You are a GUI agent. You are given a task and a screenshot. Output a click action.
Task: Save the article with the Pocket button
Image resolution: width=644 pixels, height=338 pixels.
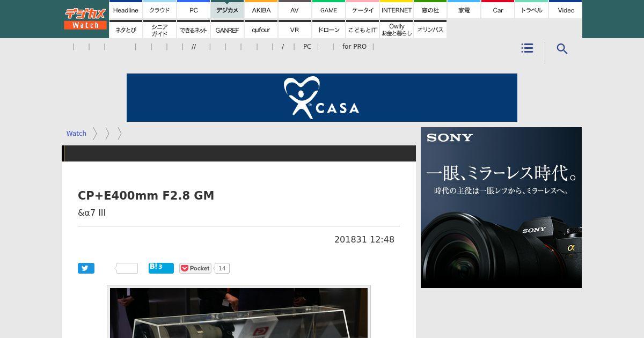pos(195,268)
